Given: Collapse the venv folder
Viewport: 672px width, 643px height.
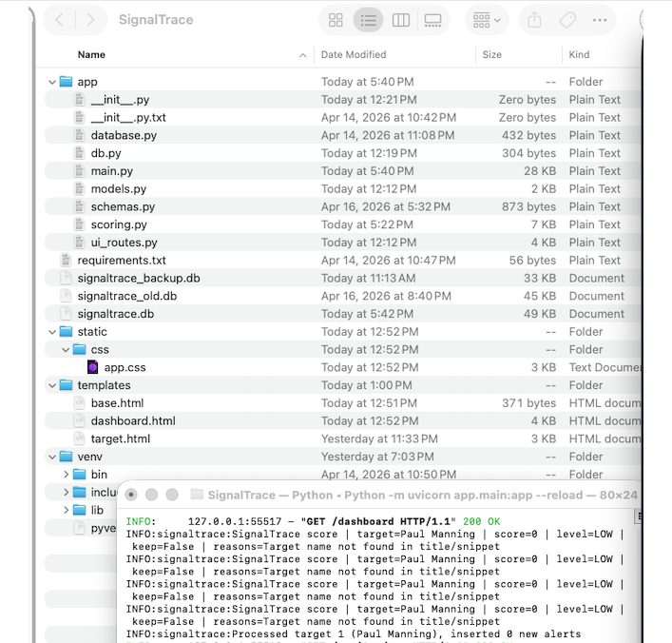Looking at the screenshot, I should click(52, 457).
